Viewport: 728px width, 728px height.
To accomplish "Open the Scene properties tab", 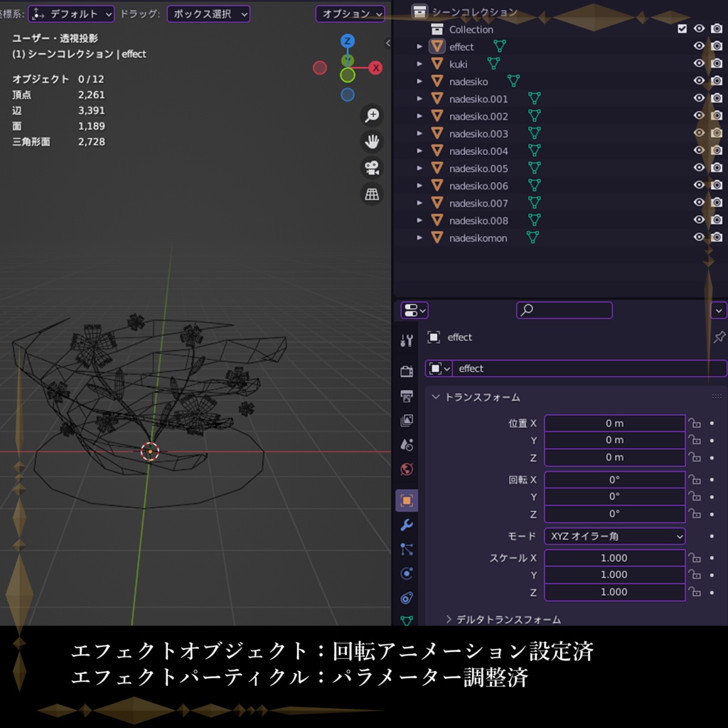I will (407, 445).
